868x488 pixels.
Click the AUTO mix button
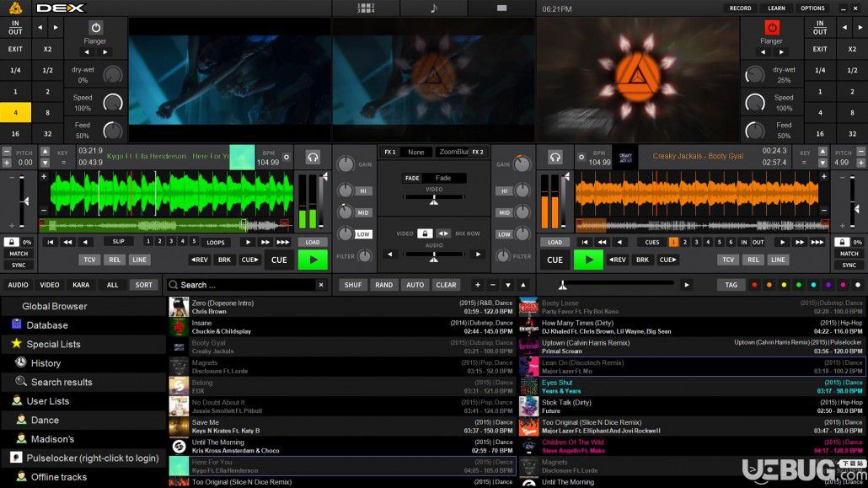[415, 285]
